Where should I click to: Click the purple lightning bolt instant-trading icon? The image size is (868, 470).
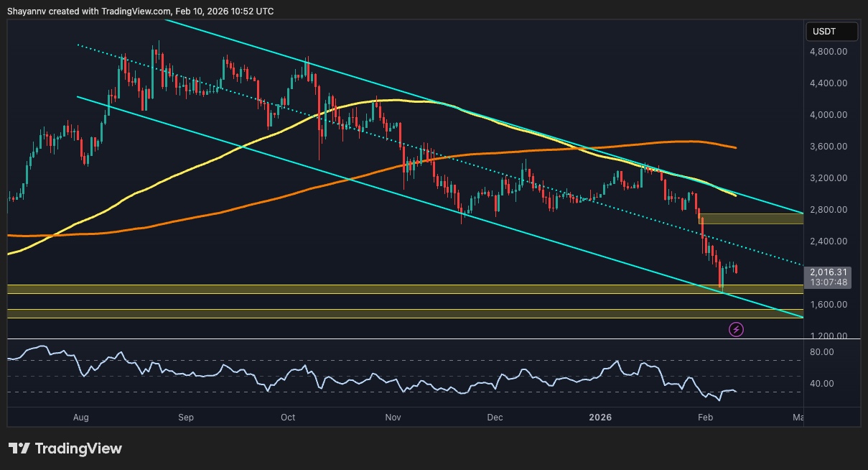[736, 329]
